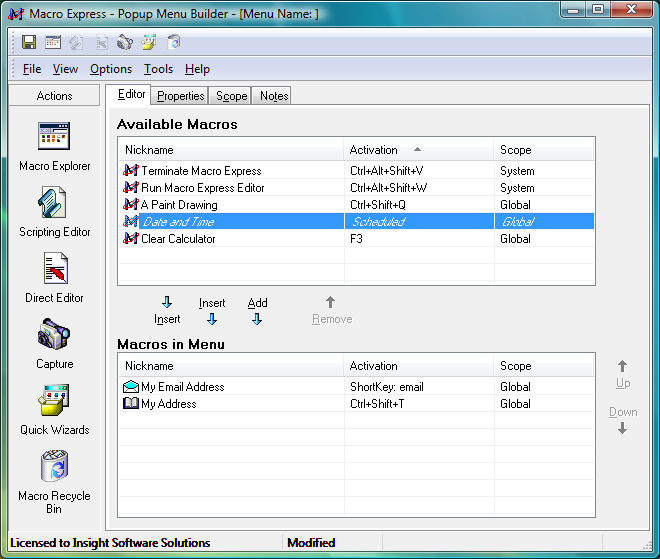Select My Email Address in menu list
This screenshot has width=660, height=559.
click(182, 387)
